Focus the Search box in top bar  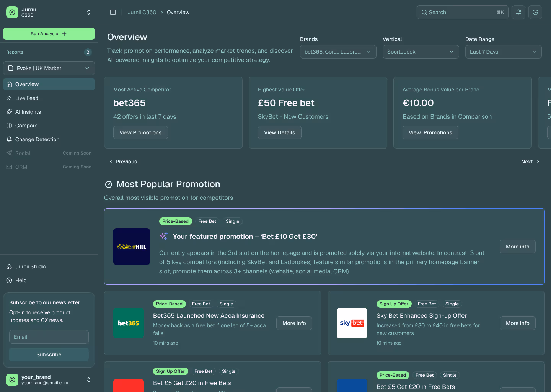463,12
